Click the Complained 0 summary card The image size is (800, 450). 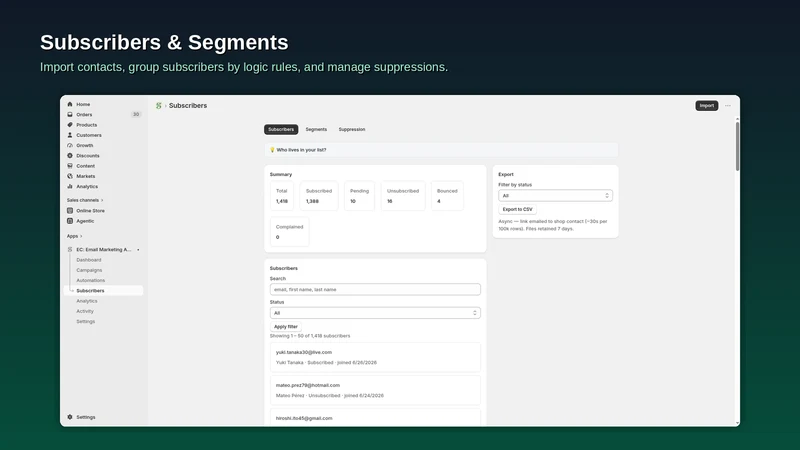[x=289, y=232]
